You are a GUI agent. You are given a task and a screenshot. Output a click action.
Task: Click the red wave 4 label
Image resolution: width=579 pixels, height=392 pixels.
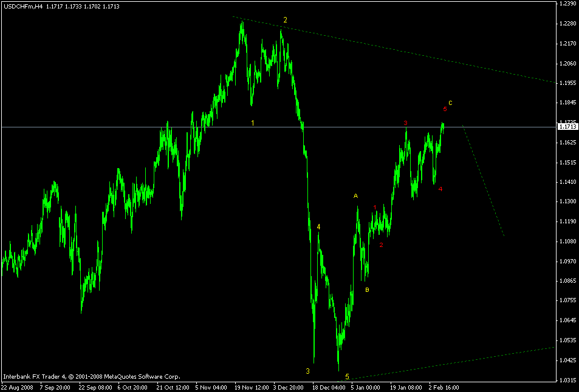coord(440,189)
